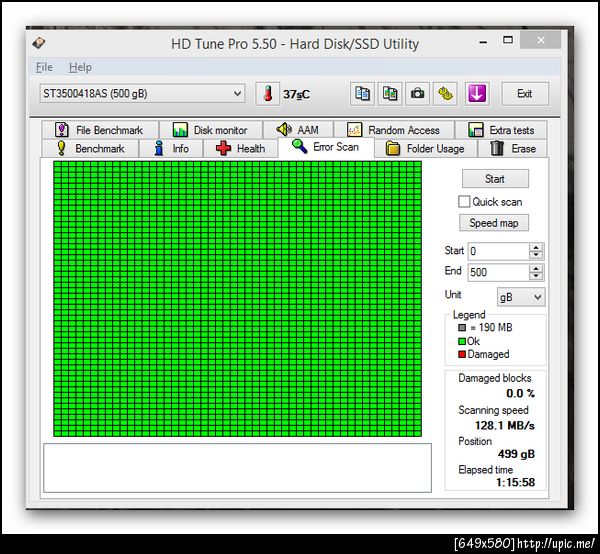Decrease the Start value with down arrow

click(536, 255)
